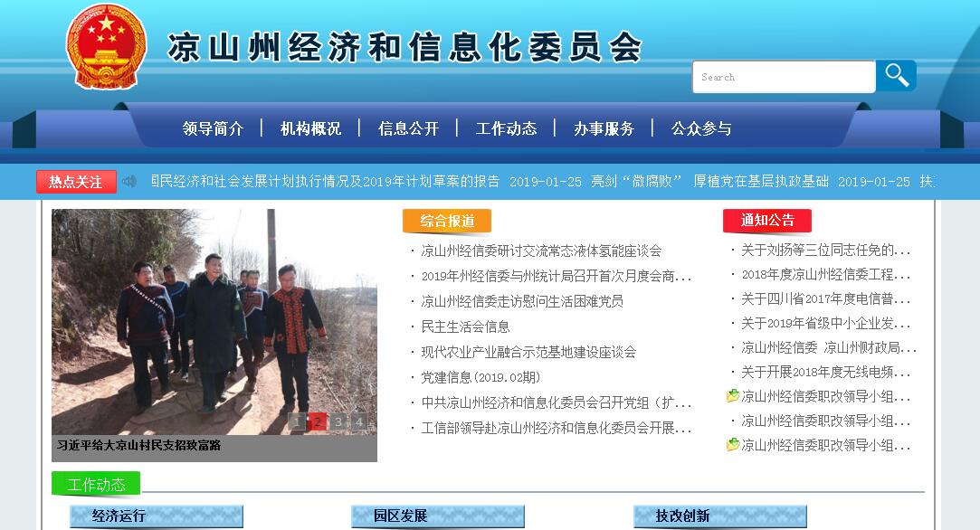This screenshot has height=530, width=980.
Task: Show slide 4 in the photo carousel
Action: 359,421
